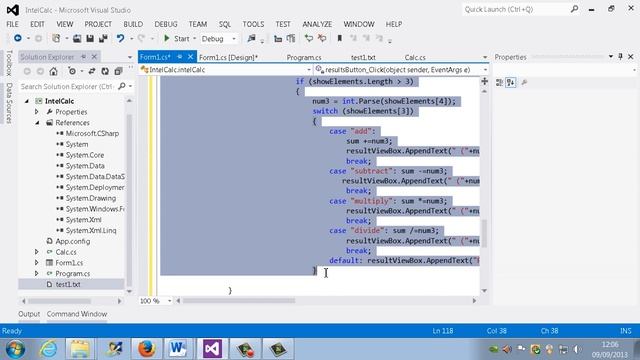Collapse the IntelCalc project node
The width and height of the screenshot is (640, 360).
coord(27,101)
